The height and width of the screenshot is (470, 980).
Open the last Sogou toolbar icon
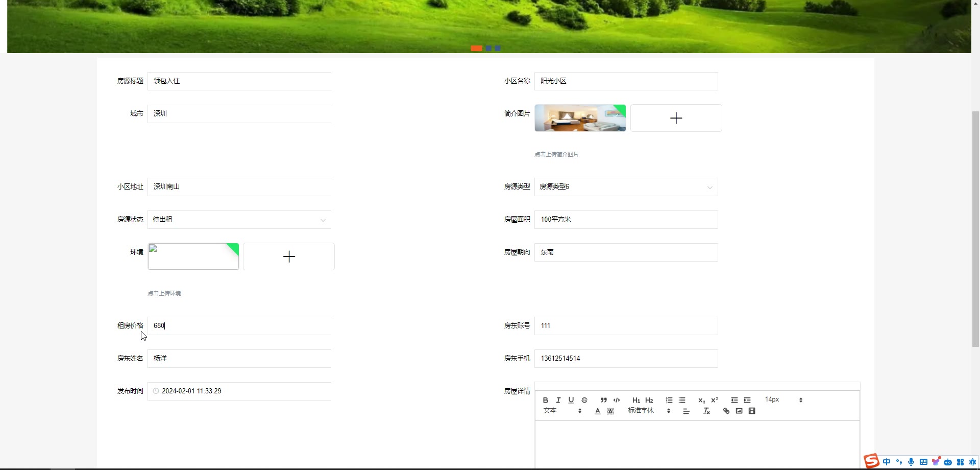point(972,462)
